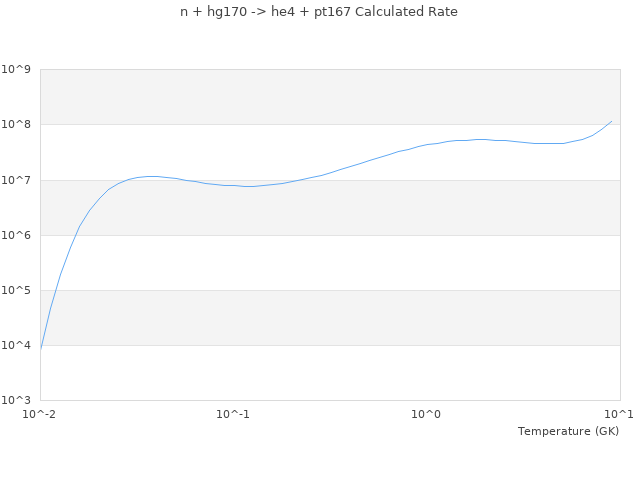The height and width of the screenshot is (480, 640).
Task: Select the 10^-1 x-axis tick label
Action: tap(233, 414)
